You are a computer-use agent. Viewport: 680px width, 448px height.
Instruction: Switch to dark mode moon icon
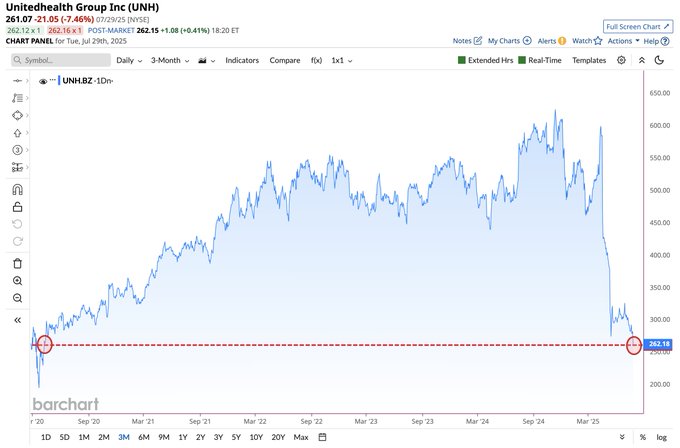tap(659, 60)
